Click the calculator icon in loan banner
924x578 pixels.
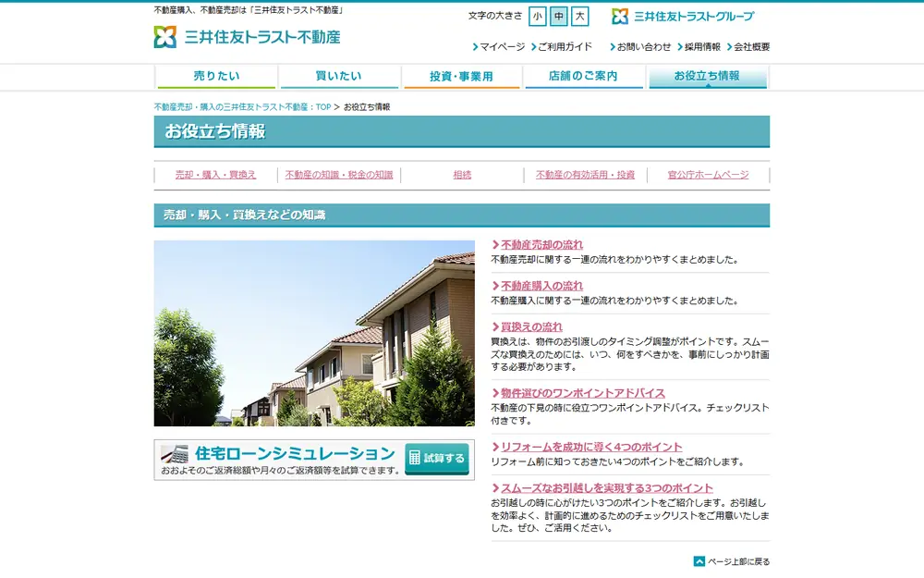(175, 454)
